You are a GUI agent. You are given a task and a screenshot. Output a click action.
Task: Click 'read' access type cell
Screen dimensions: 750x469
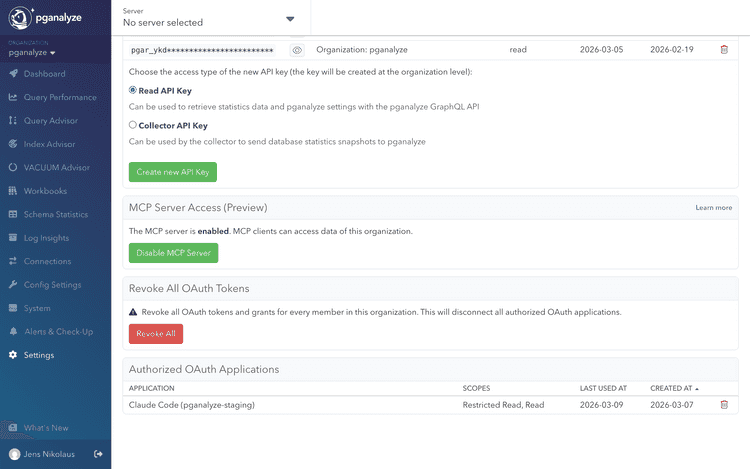coord(518,50)
